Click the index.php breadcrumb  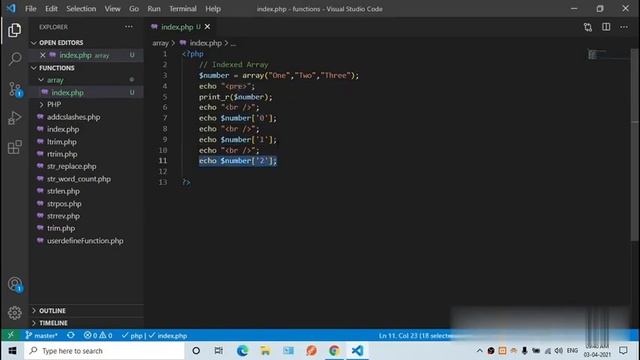click(x=205, y=43)
